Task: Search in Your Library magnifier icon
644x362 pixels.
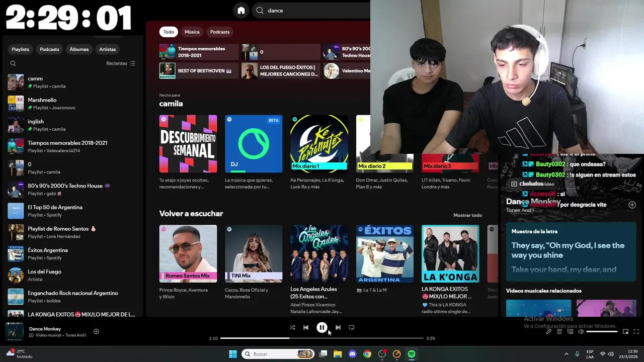Action: coord(13,63)
